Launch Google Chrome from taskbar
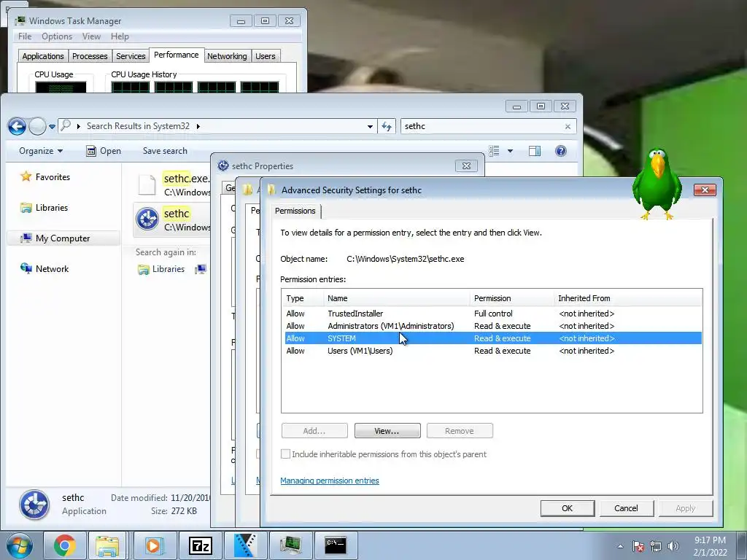The height and width of the screenshot is (560, 747). pos(64,545)
